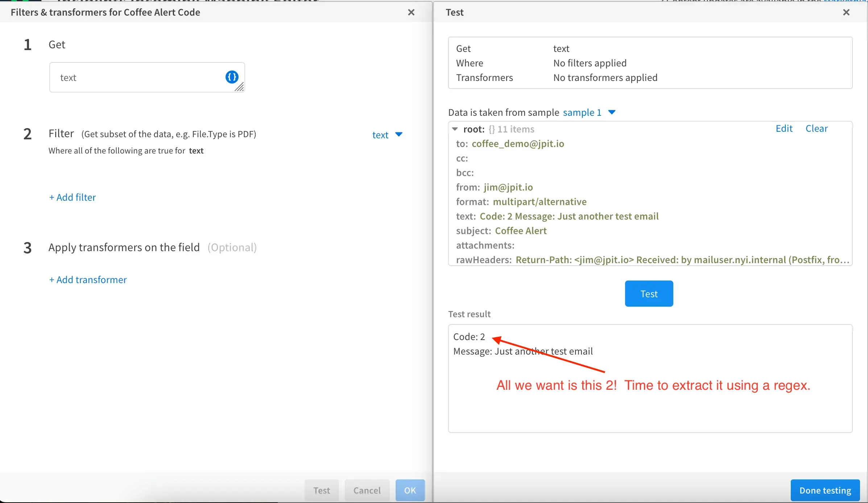Viewport: 868px width, 503px height.
Task: Click the close icon on Test panel
Action: click(x=847, y=12)
